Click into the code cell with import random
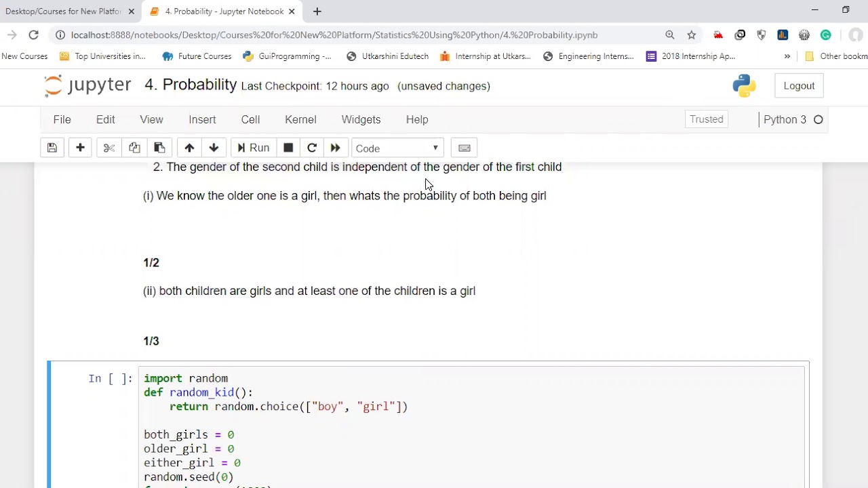Viewport: 868px width, 488px height. pyautogui.click(x=471, y=427)
